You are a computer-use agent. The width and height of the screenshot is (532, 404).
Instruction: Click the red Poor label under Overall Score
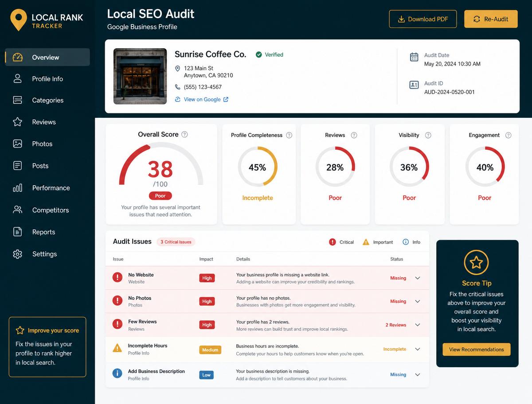tap(160, 195)
